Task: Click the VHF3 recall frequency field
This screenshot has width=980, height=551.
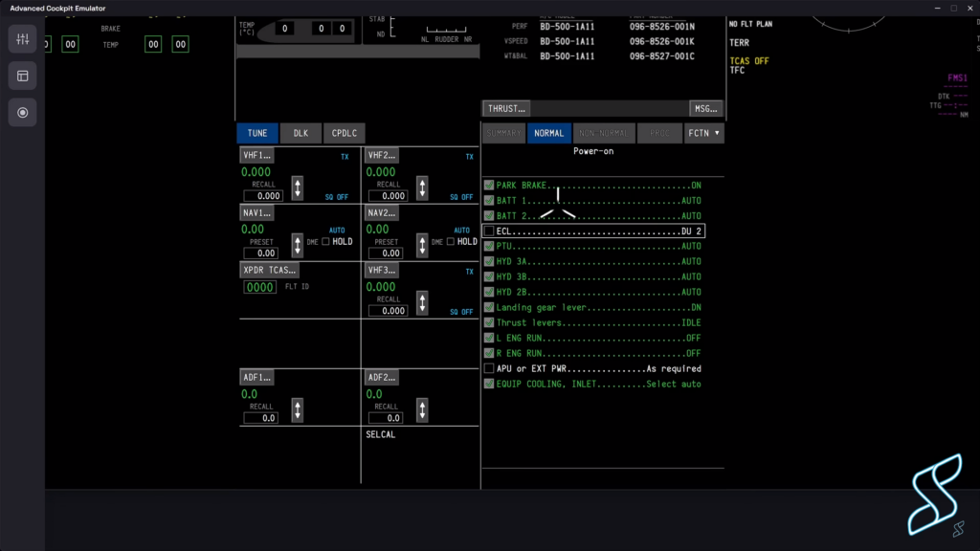Action: tap(389, 311)
